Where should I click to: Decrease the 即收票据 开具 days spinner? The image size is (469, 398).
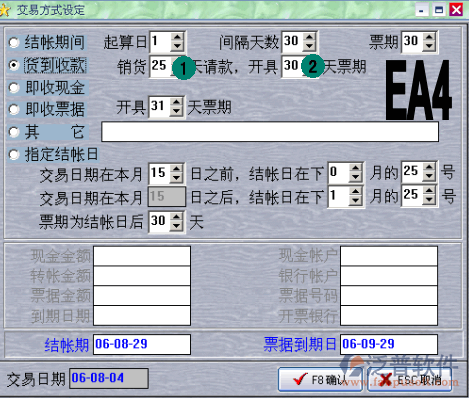(x=176, y=112)
